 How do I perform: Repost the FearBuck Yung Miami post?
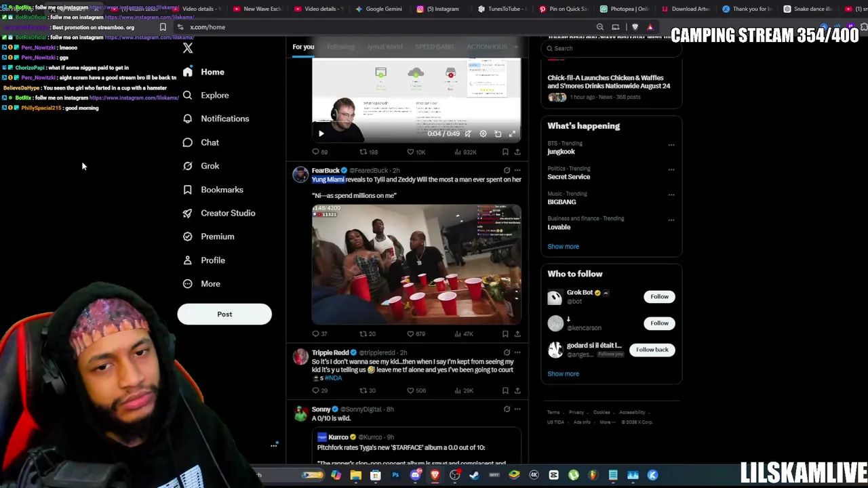point(363,333)
